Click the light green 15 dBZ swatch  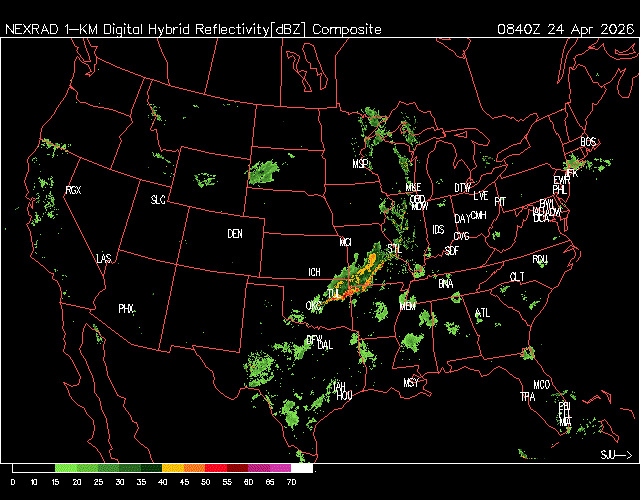(x=65, y=468)
